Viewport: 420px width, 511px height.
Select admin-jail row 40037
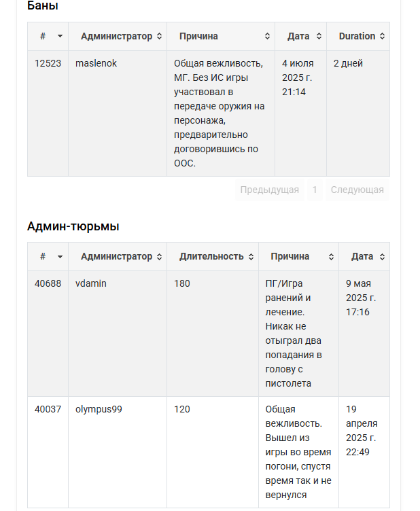(x=209, y=453)
